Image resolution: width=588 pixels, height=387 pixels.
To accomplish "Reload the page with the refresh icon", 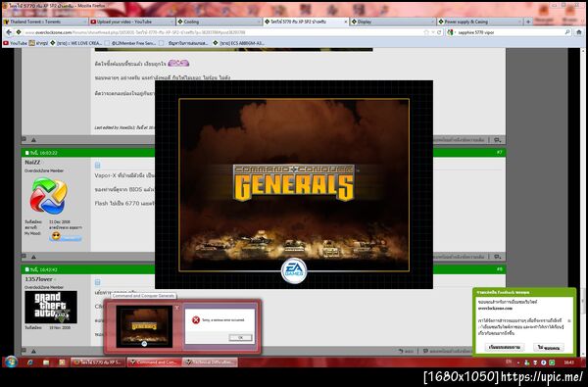I will click(x=439, y=32).
